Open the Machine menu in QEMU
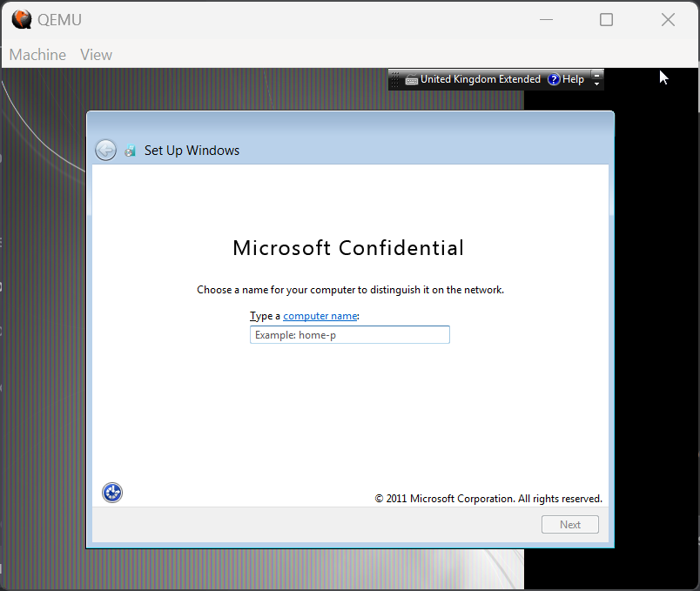The width and height of the screenshot is (700, 591). 37,55
